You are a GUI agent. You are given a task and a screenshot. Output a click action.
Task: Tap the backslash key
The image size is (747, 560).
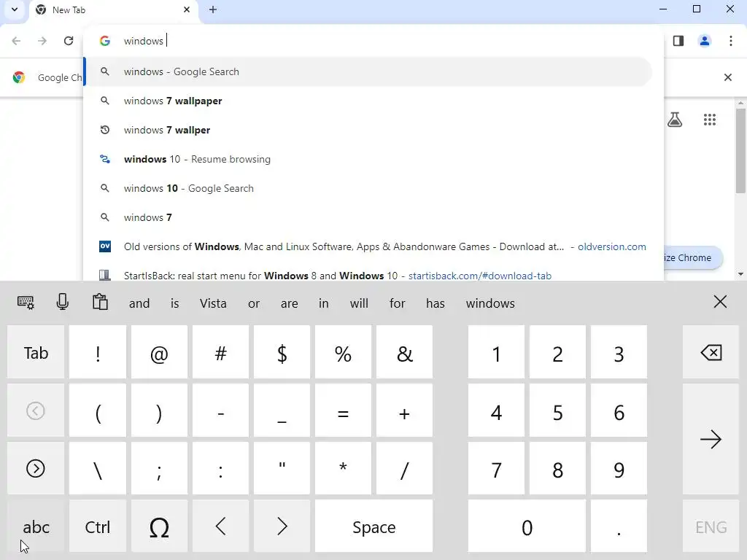98,469
